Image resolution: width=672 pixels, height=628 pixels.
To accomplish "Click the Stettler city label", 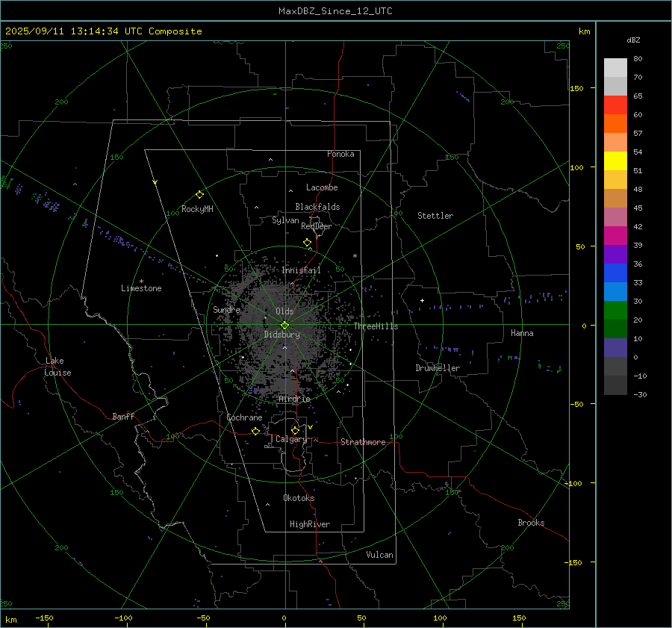I will 435,216.
